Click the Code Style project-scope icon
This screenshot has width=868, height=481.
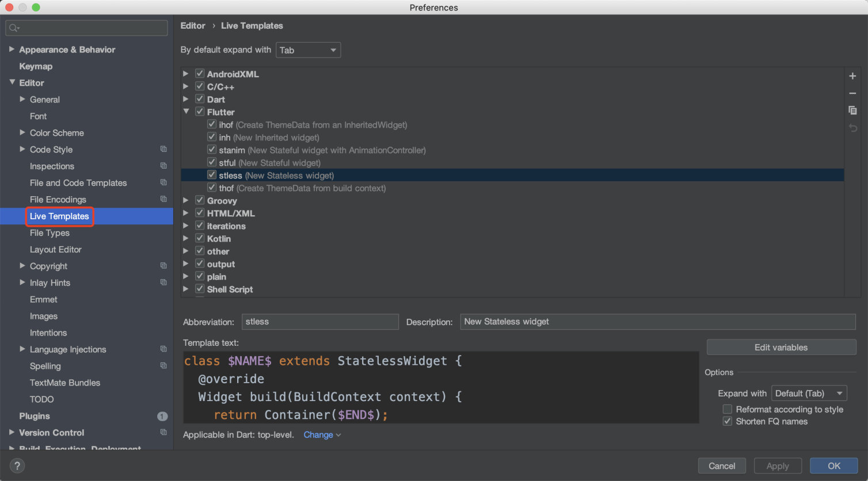click(x=163, y=149)
